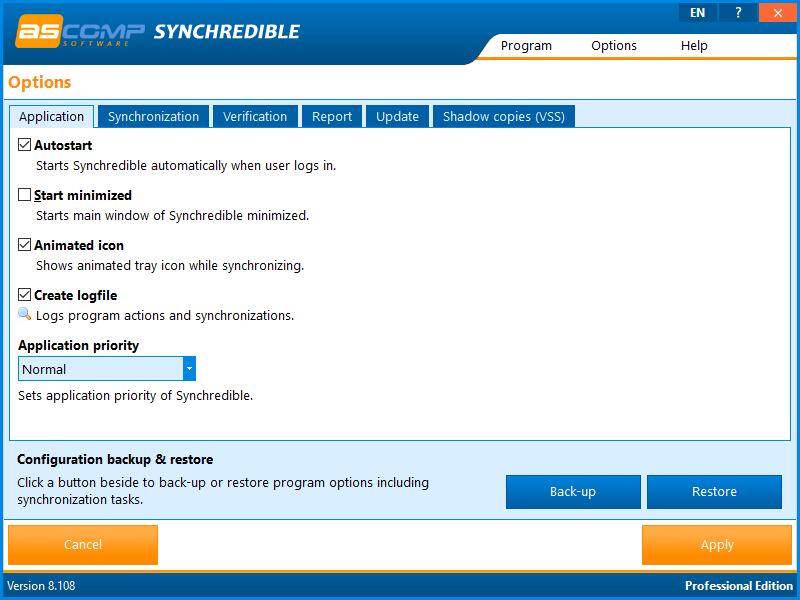The image size is (800, 600).
Task: Uncheck Animated icon
Action: [24, 245]
